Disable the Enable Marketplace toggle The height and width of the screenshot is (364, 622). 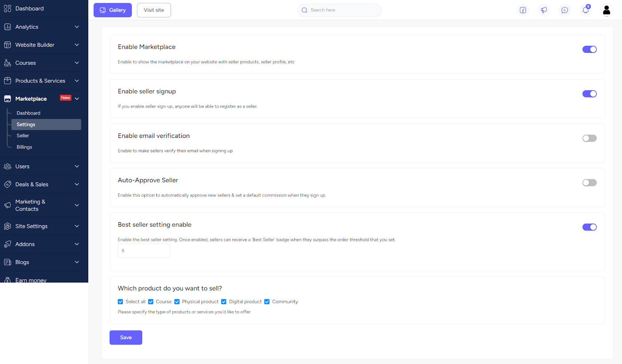(x=589, y=49)
